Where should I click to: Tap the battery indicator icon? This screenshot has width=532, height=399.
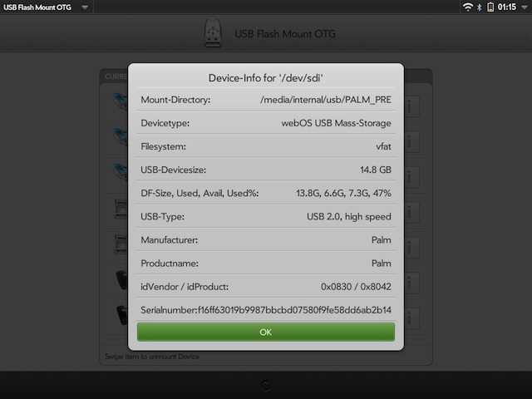click(490, 7)
